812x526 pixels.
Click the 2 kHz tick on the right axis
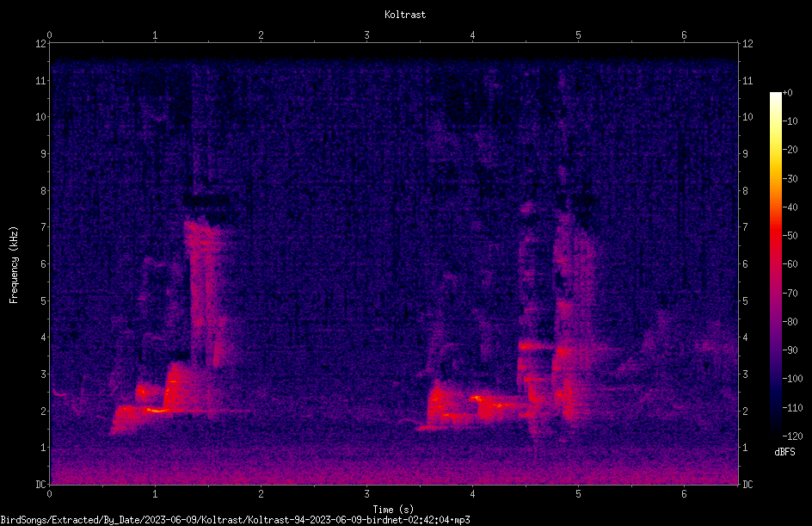(x=746, y=411)
